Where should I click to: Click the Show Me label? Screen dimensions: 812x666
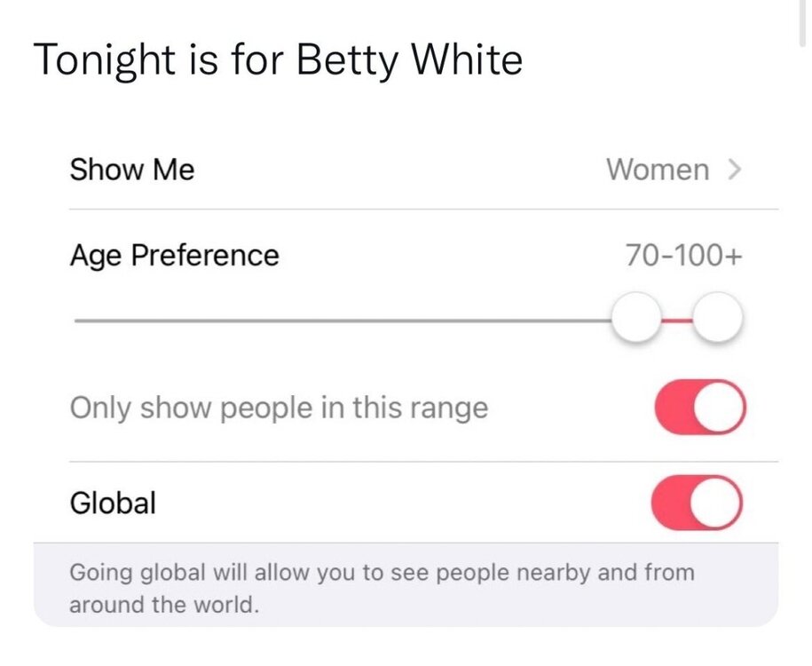[131, 170]
